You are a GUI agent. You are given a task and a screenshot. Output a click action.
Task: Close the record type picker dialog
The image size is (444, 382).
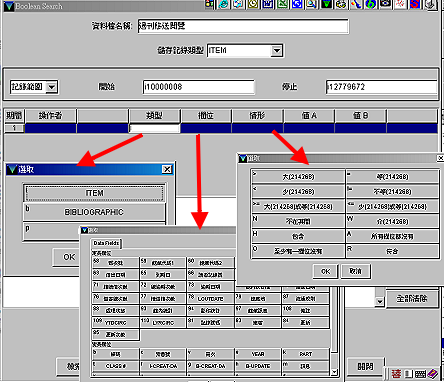[167, 169]
